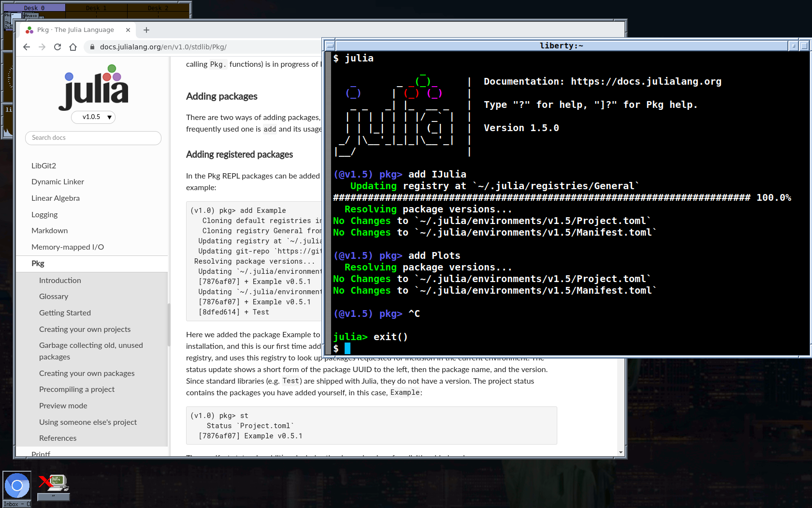Viewport: 812px width, 508px height.
Task: Open a new browser tab
Action: tap(146, 30)
